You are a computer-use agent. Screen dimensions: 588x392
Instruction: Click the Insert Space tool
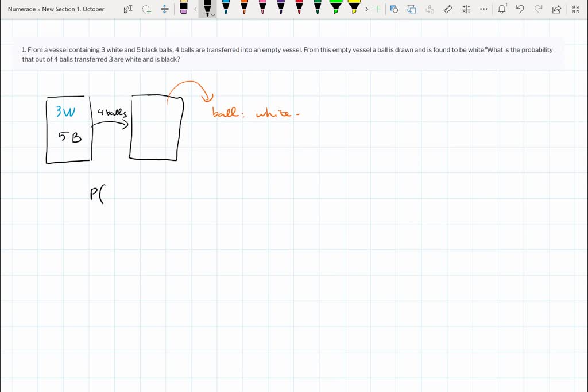point(165,9)
